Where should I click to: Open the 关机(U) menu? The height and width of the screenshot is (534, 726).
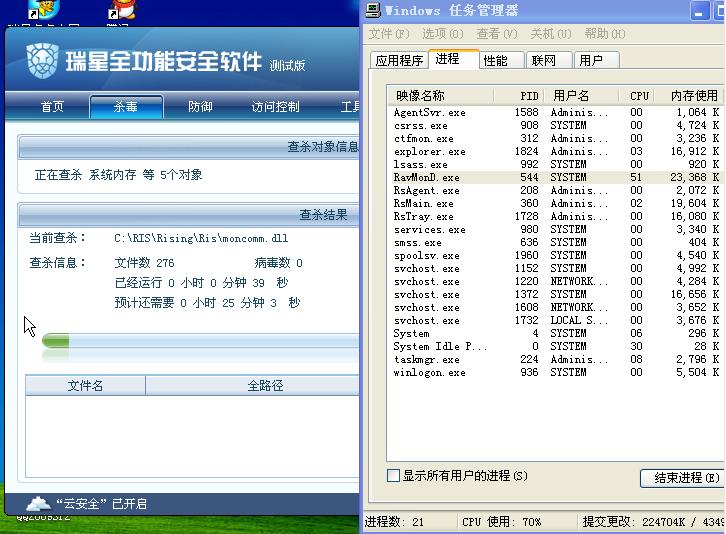[x=551, y=34]
